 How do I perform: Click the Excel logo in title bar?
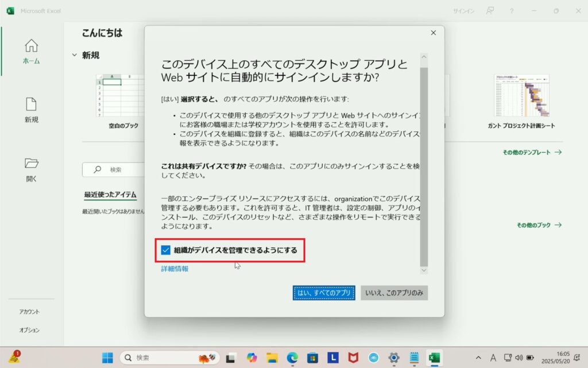tap(10, 11)
